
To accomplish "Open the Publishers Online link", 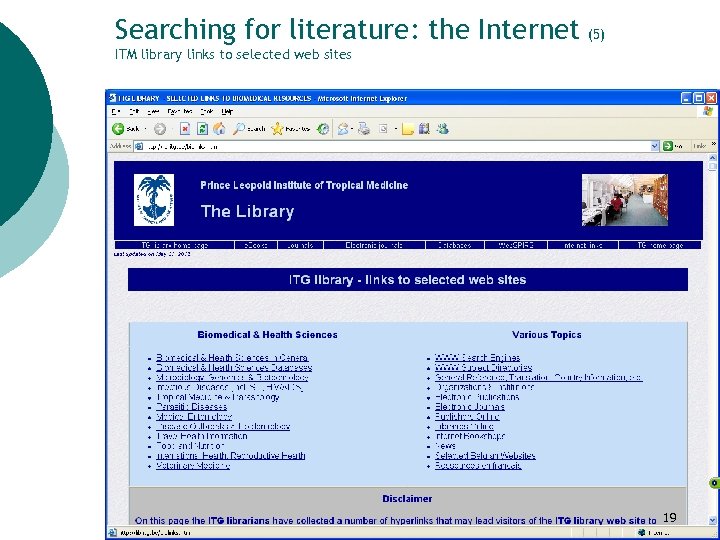I will pyautogui.click(x=467, y=416).
